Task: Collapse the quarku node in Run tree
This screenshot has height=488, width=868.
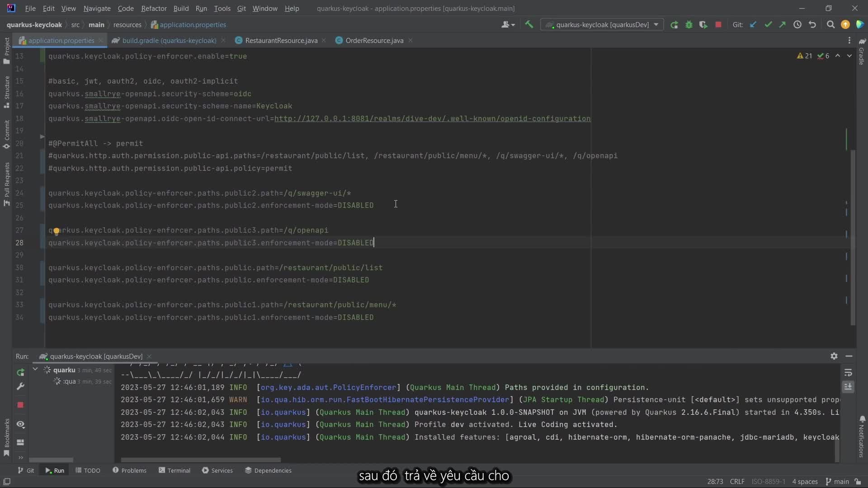Action: click(x=35, y=369)
